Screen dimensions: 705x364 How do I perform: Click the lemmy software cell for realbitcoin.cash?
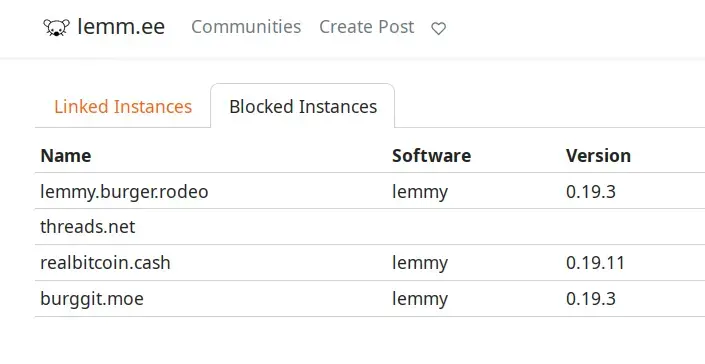pyautogui.click(x=419, y=263)
